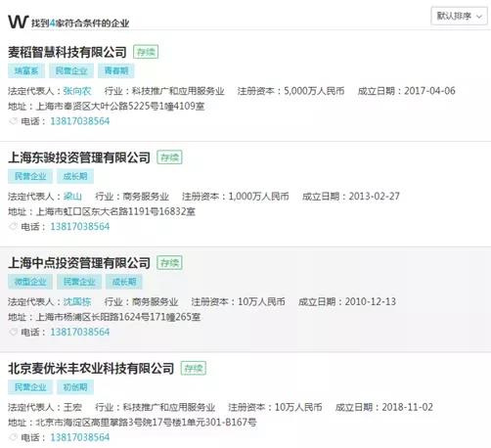
Task: Click the W logo icon at top
Action: tap(19, 22)
